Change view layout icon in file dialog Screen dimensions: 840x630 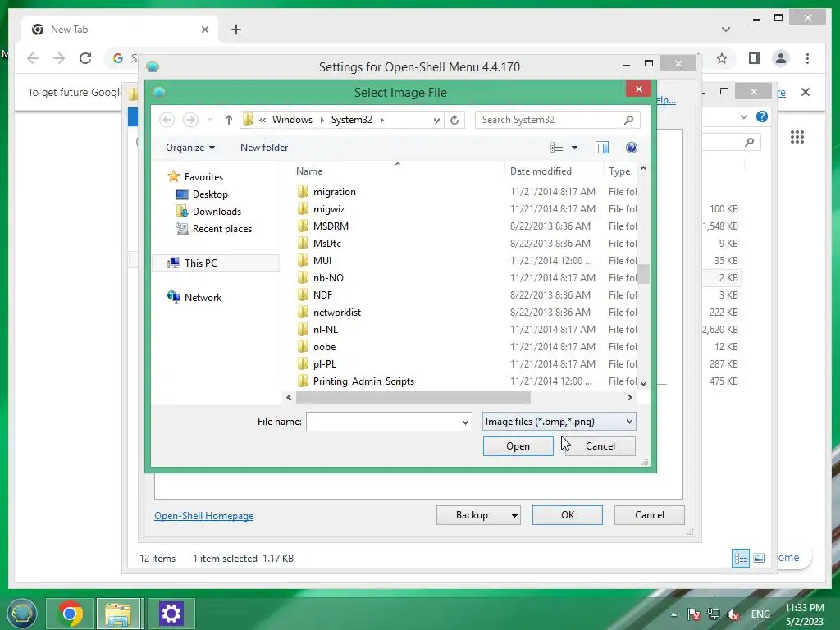tap(557, 148)
